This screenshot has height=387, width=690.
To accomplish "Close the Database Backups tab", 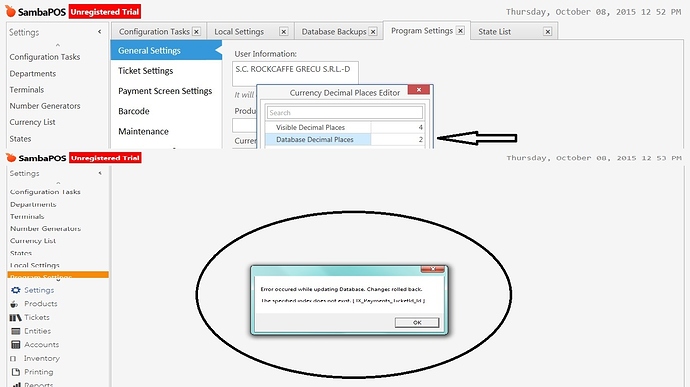I will 373,32.
